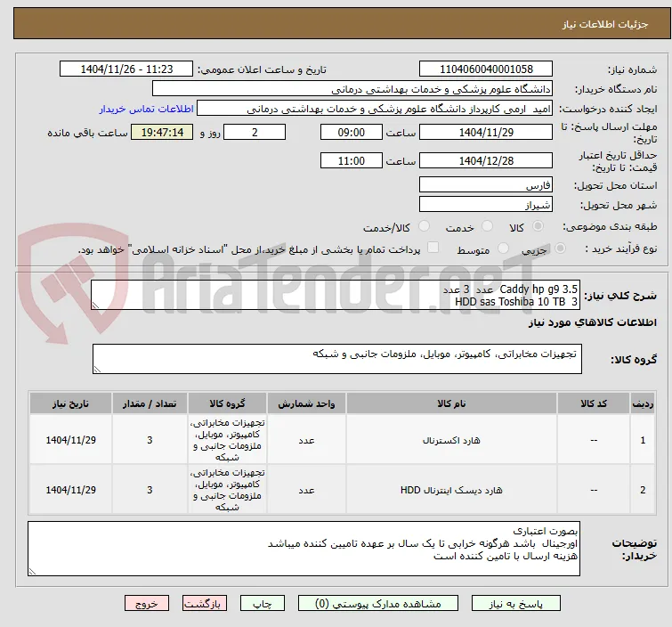Click the گروه کالا text area
This screenshot has width=672, height=627.
pyautogui.click(x=337, y=359)
